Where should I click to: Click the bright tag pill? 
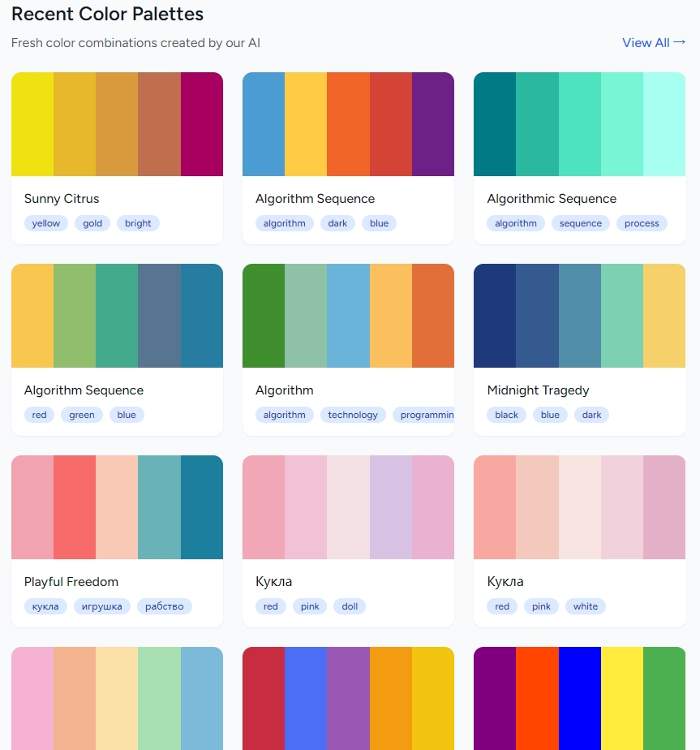click(138, 223)
